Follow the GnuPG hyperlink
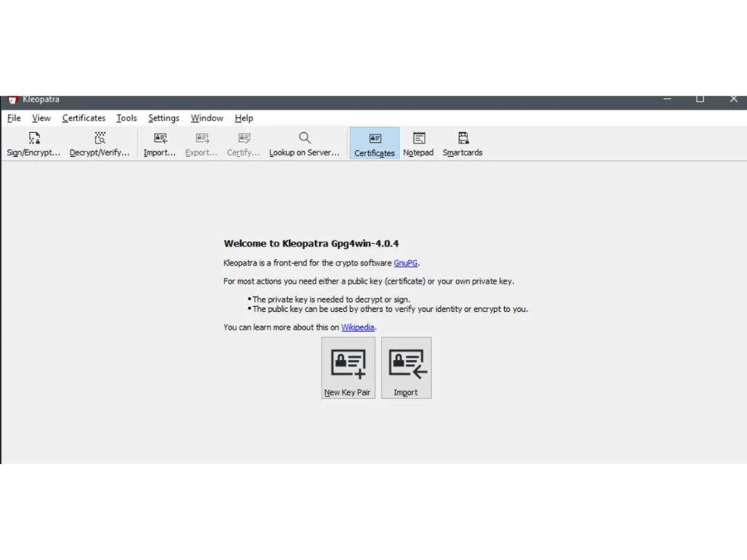 pos(405,263)
